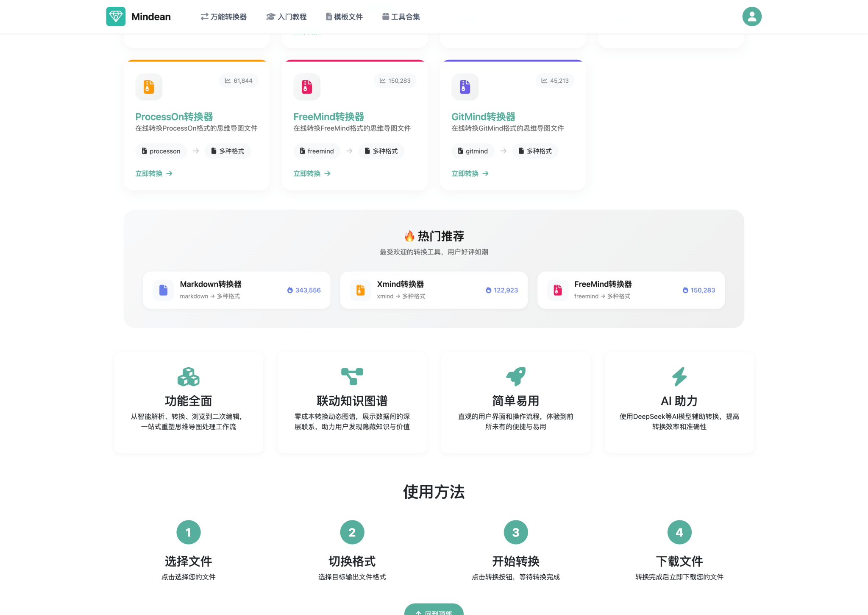Click the knowledge graph icon above 联动知识图谱
868x615 pixels.
point(352,377)
